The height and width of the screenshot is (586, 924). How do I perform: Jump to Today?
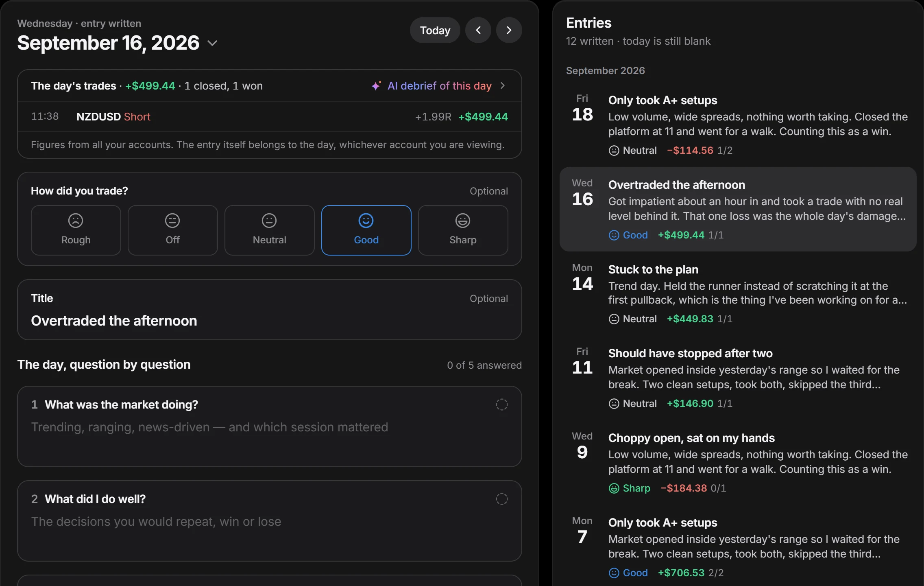435,30
